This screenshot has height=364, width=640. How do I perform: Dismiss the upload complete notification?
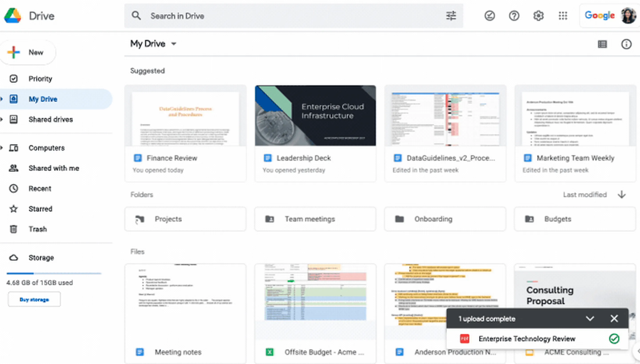tap(614, 318)
